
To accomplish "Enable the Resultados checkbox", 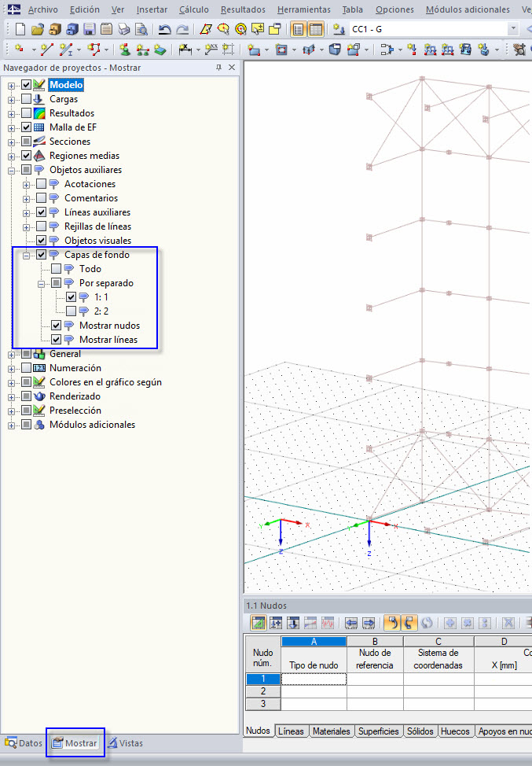I will pyautogui.click(x=27, y=113).
